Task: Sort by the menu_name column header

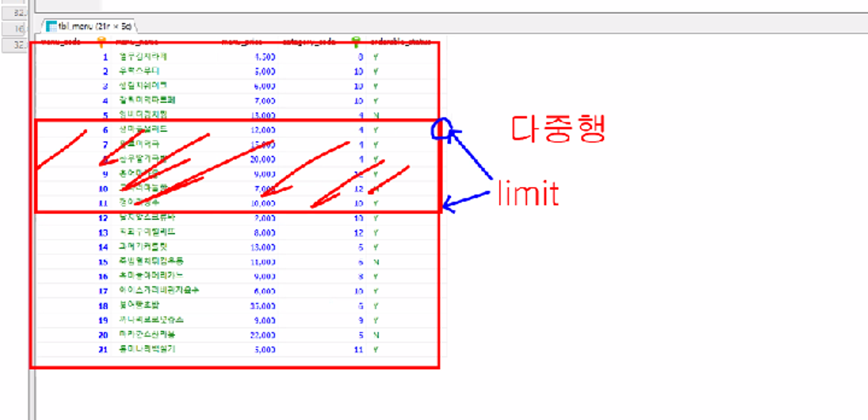Action: click(137, 42)
